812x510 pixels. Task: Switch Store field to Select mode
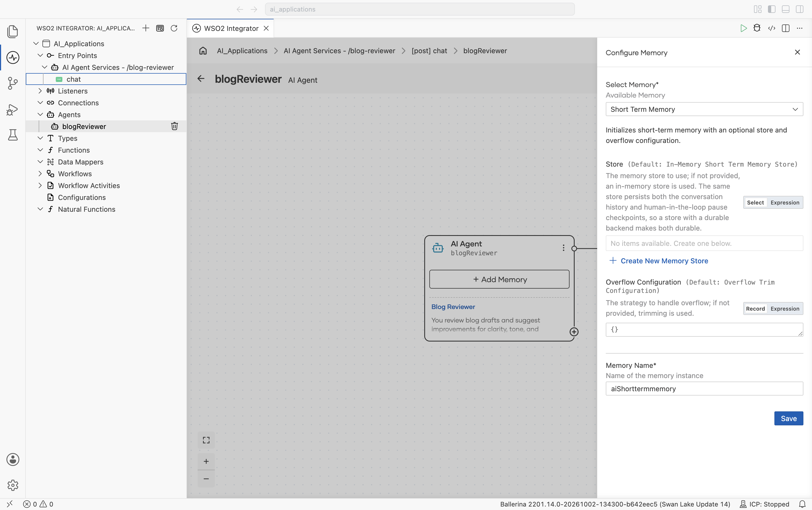(755, 202)
